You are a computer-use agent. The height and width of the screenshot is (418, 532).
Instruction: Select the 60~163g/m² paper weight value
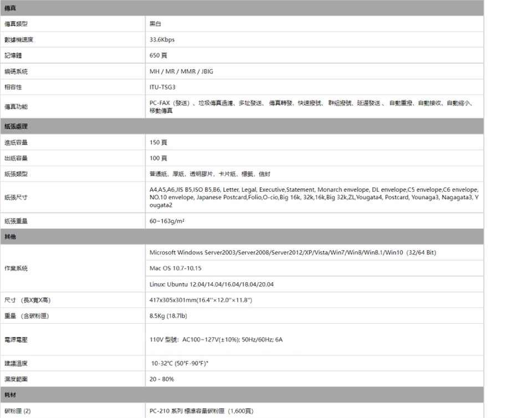click(x=167, y=221)
